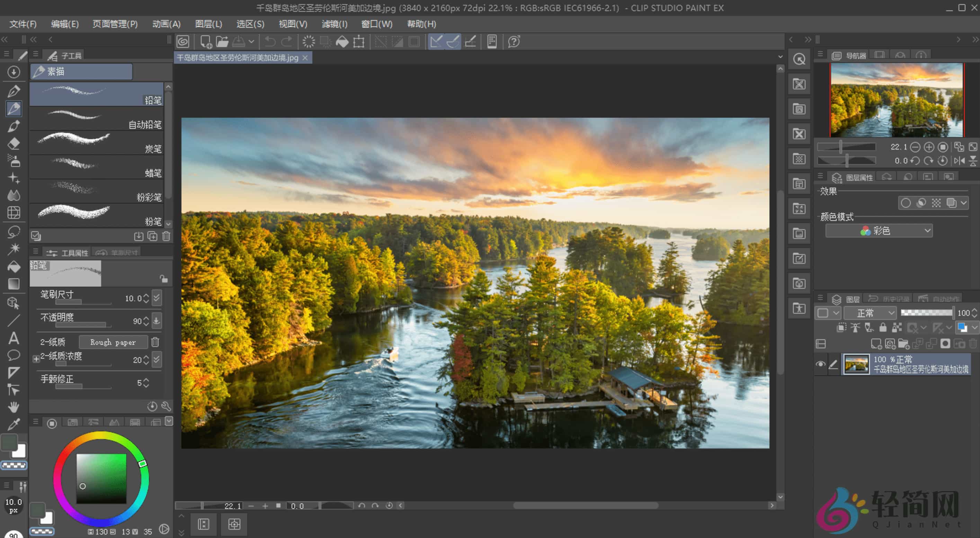Select the Hand tool for panning
The image size is (980, 538).
pos(14,407)
